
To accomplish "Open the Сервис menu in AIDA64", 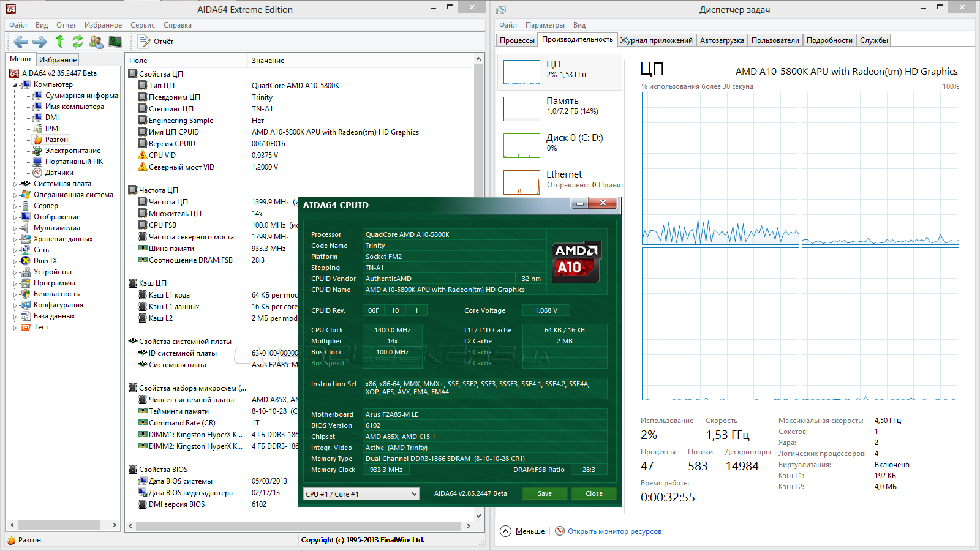I will click(142, 25).
